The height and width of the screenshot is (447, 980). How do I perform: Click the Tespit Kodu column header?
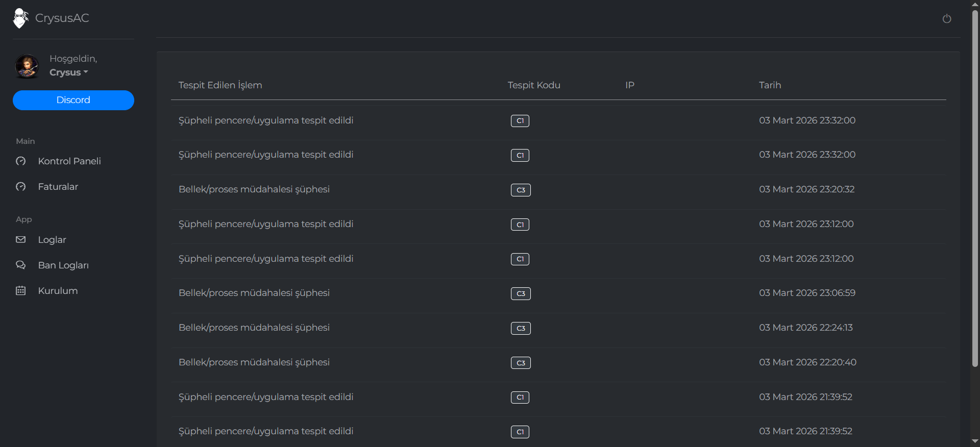[x=534, y=85]
